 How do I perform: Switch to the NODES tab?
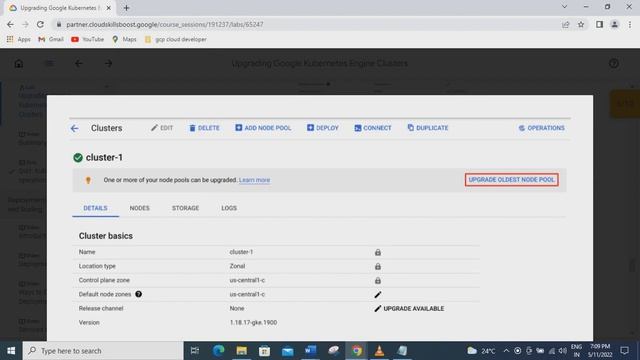(140, 208)
